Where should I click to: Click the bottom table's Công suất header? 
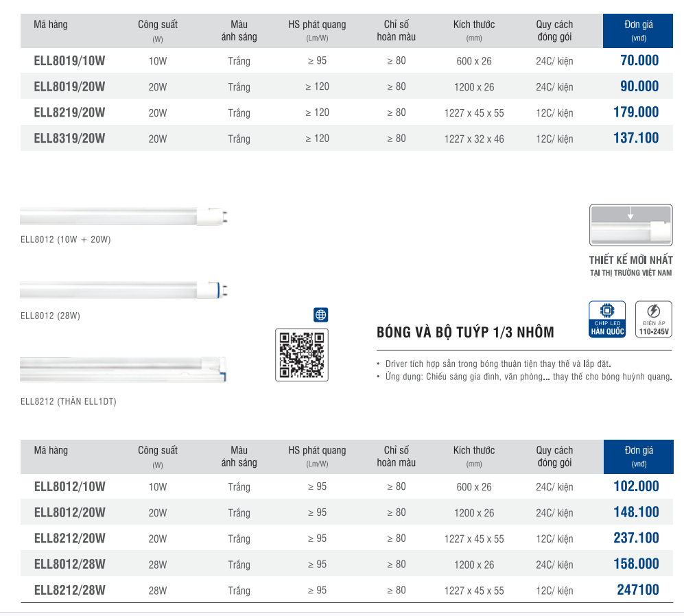[158, 456]
